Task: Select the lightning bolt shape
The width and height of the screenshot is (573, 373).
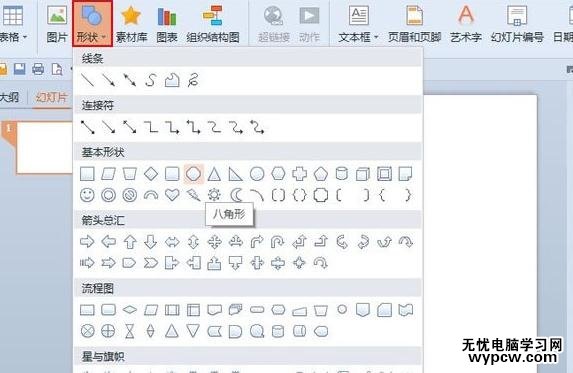Action: pyautogui.click(x=193, y=195)
